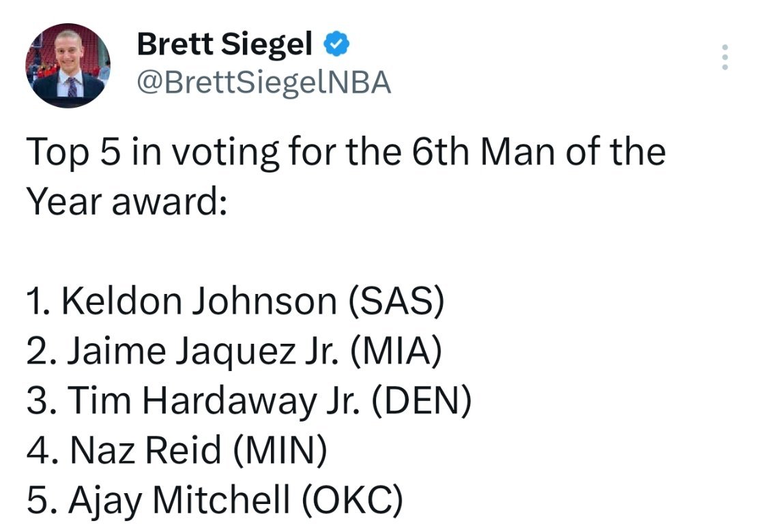Click the (SAS) team abbreviation
Screen dimensions: 767x532
pyautogui.click(x=396, y=301)
